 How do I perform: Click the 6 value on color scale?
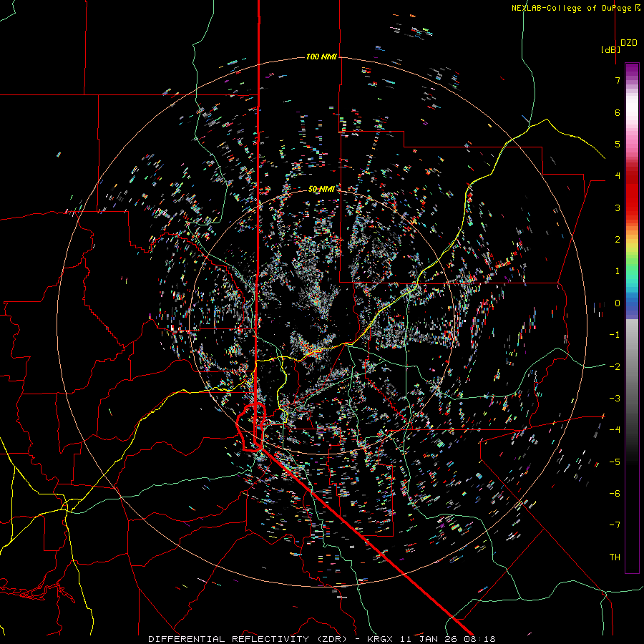point(618,112)
